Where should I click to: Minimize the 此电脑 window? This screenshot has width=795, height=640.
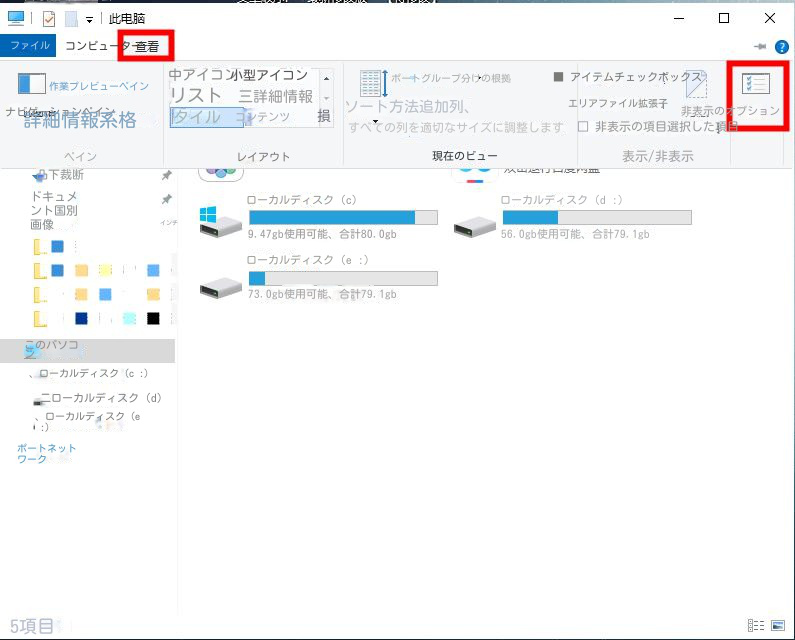point(679,18)
